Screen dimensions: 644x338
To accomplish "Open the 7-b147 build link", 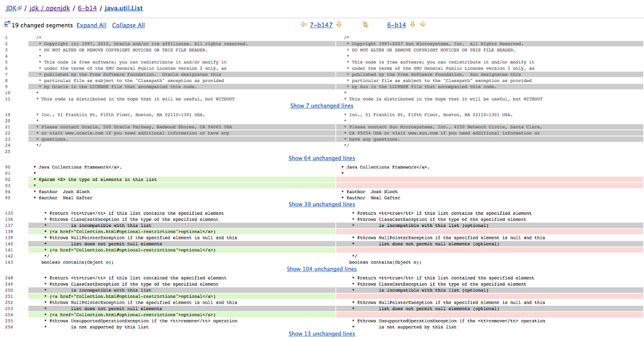I will pyautogui.click(x=321, y=24).
